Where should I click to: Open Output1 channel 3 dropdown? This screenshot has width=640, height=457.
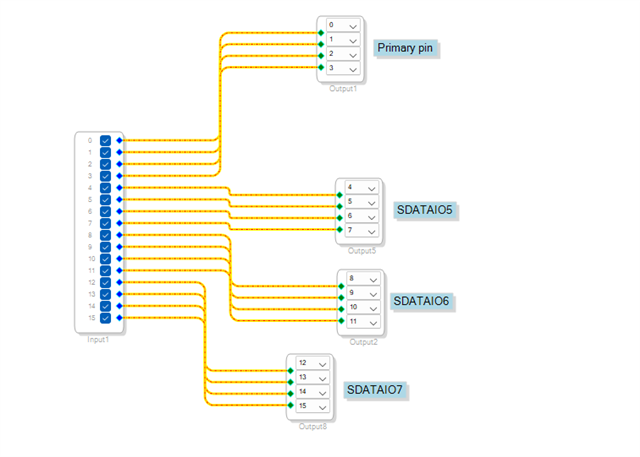(343, 68)
